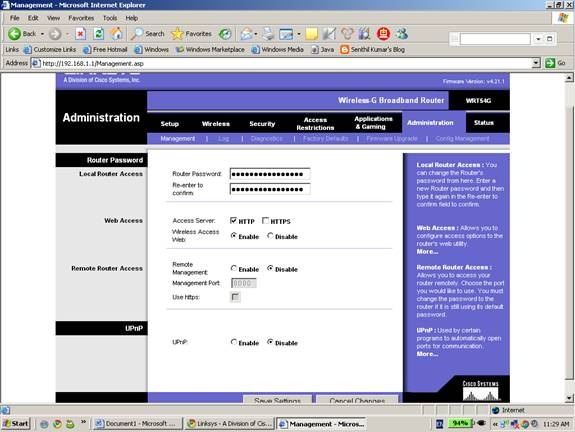The image size is (575, 432).
Task: Refresh the page with green arrows icon
Action: [x=98, y=34]
